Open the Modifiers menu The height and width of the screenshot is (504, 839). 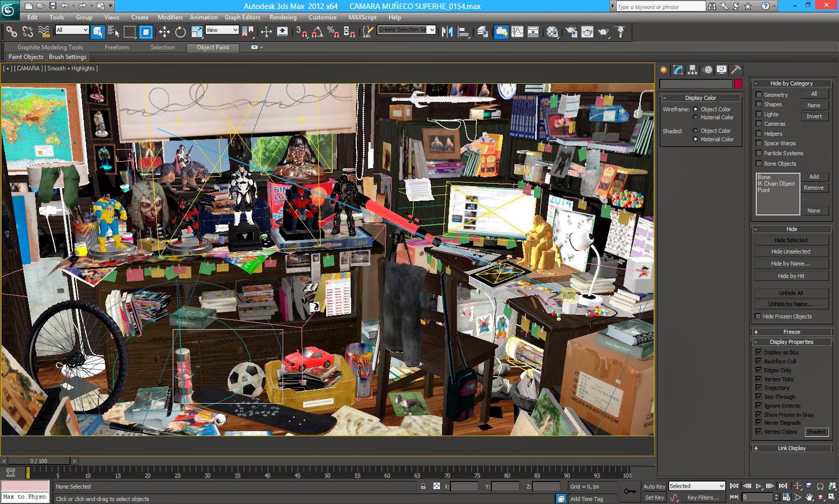[x=170, y=17]
